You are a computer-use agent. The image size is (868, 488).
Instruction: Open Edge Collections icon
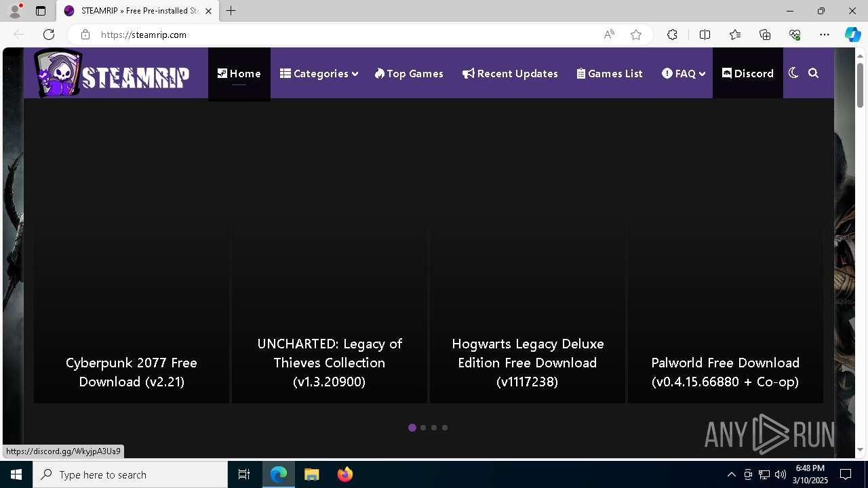tap(765, 35)
